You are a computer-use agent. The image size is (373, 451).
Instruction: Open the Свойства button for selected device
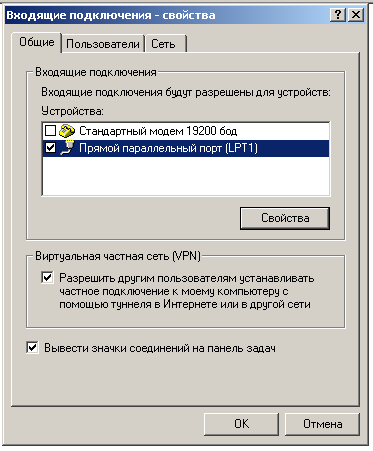pyautogui.click(x=285, y=218)
